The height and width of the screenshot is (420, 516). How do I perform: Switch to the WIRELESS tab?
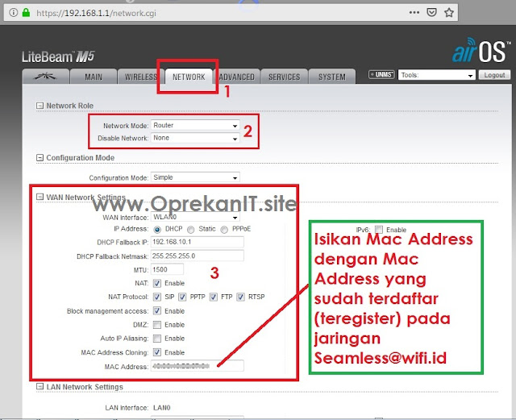tap(141, 77)
